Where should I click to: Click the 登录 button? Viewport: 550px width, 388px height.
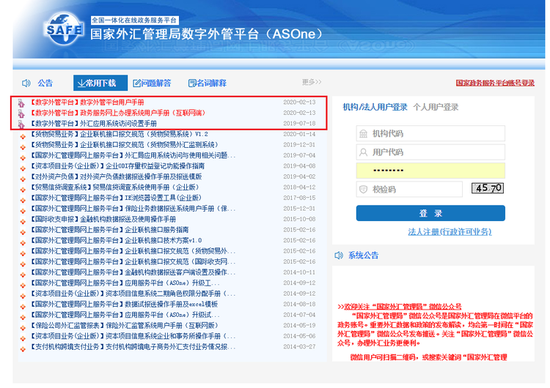click(430, 213)
